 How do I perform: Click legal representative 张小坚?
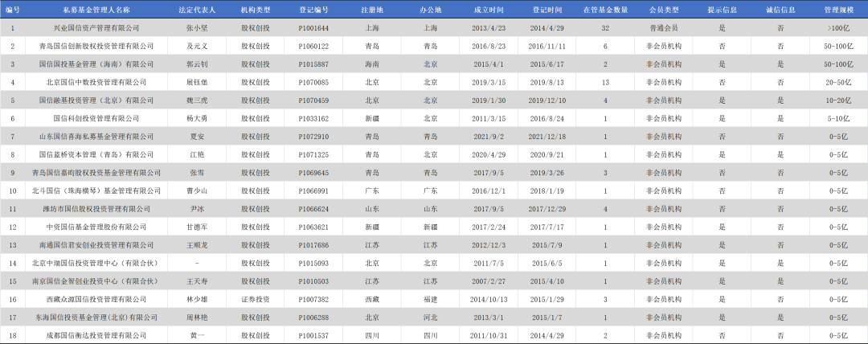pyautogui.click(x=198, y=27)
